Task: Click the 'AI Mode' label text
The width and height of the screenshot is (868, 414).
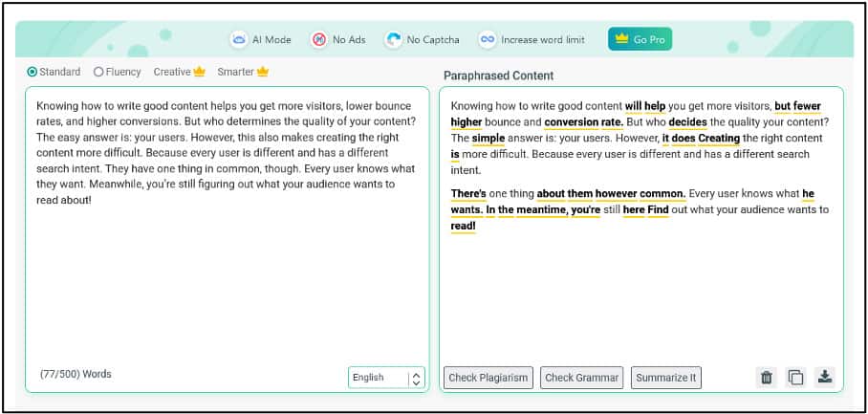Action: 271,40
